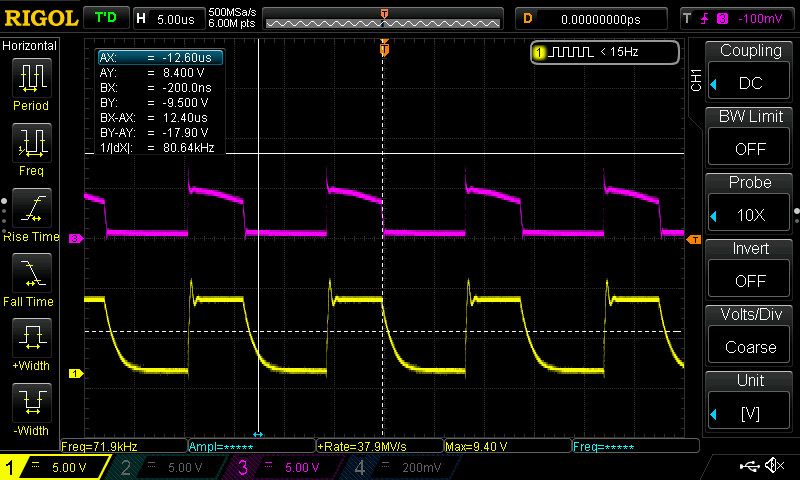This screenshot has width=800, height=480.
Task: Select the Freq measurement icon
Action: tap(32, 143)
